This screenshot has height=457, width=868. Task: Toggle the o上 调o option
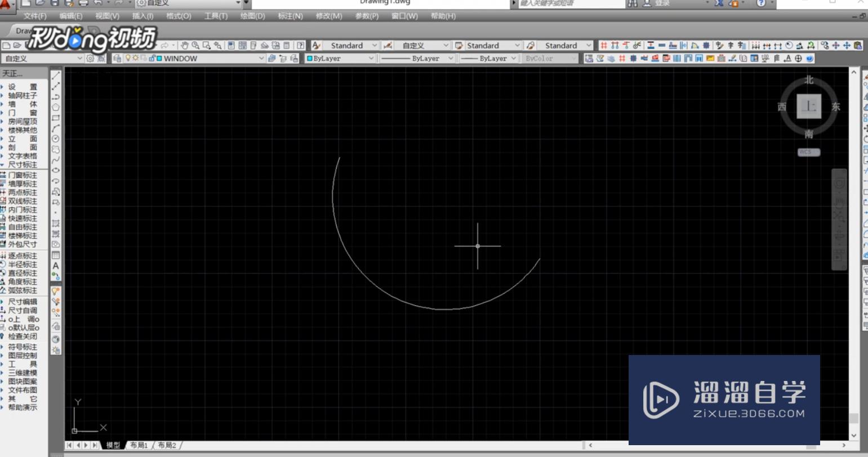tap(23, 319)
